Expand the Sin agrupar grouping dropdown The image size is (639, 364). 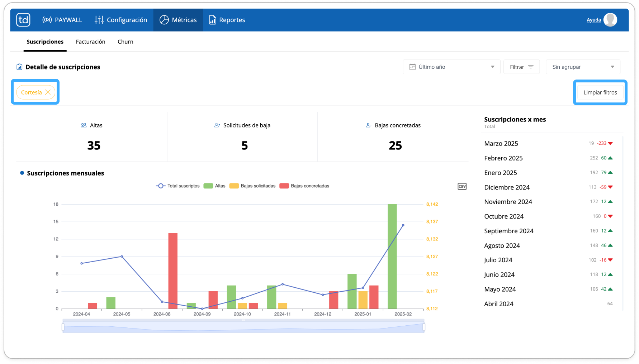[583, 67]
